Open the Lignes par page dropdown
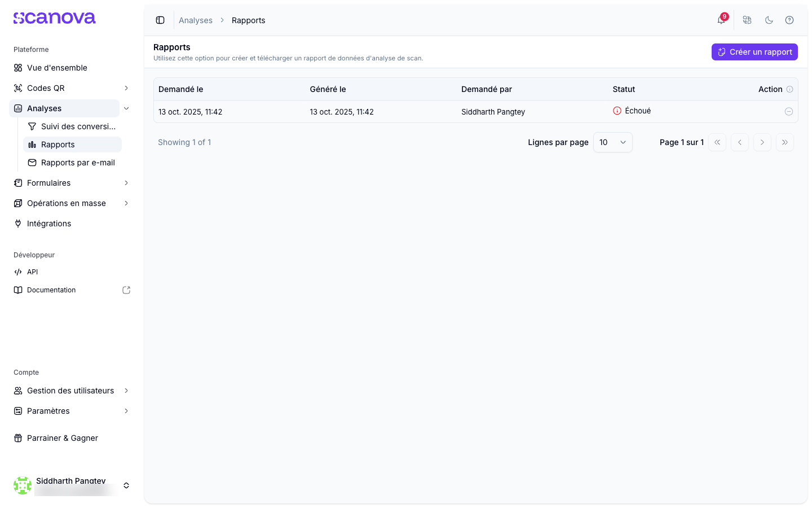812x508 pixels. click(613, 142)
